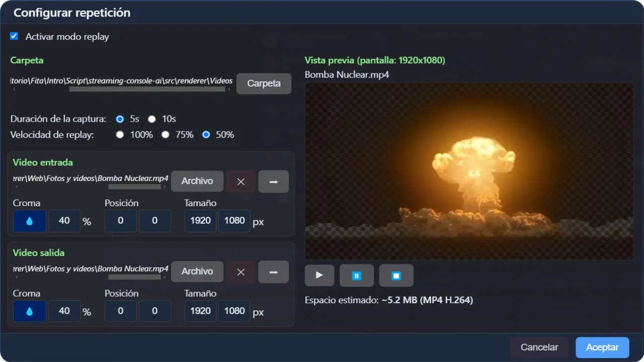Screen dimensions: 644x362
Task: Click the arrow transfer icon in Video salida
Action: point(273,271)
